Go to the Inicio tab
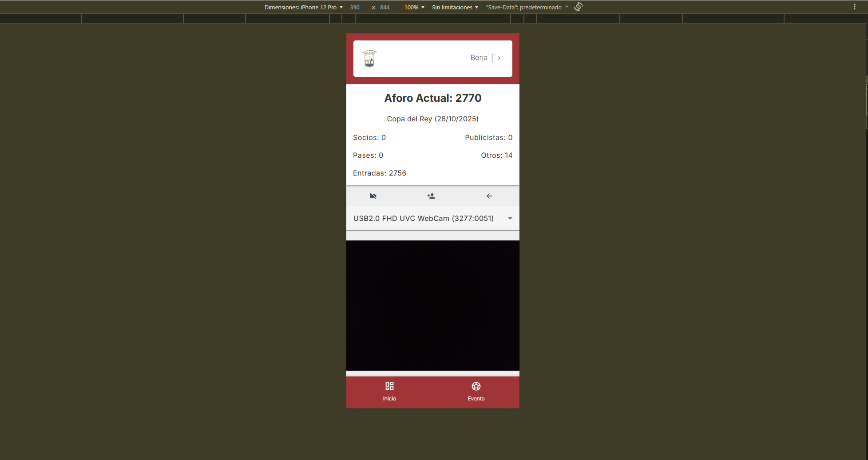 click(389, 392)
